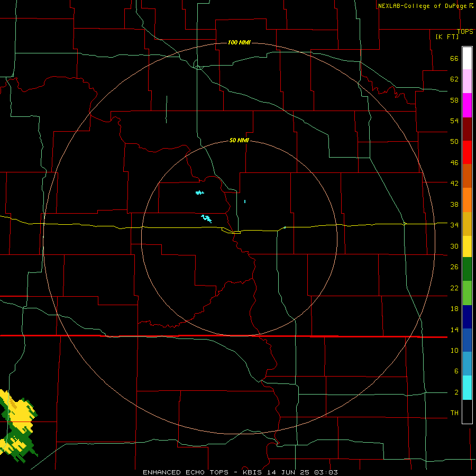This screenshot has height=476, width=476.
Task: Click the dark green legend swatch
Action: click(x=467, y=269)
